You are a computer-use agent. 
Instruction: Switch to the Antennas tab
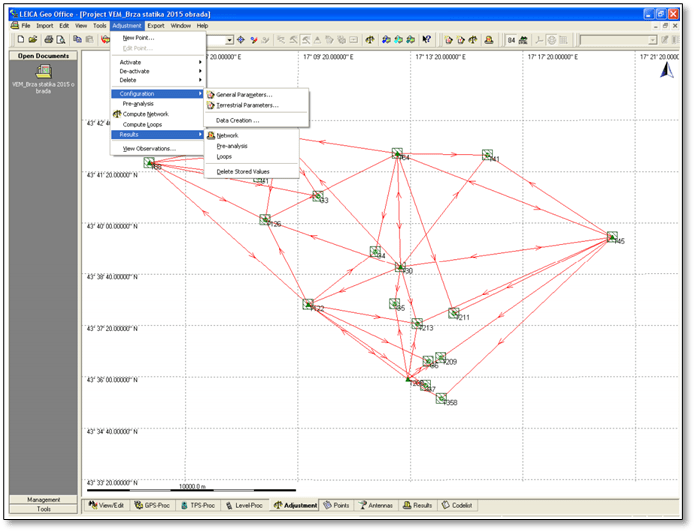[376, 506]
